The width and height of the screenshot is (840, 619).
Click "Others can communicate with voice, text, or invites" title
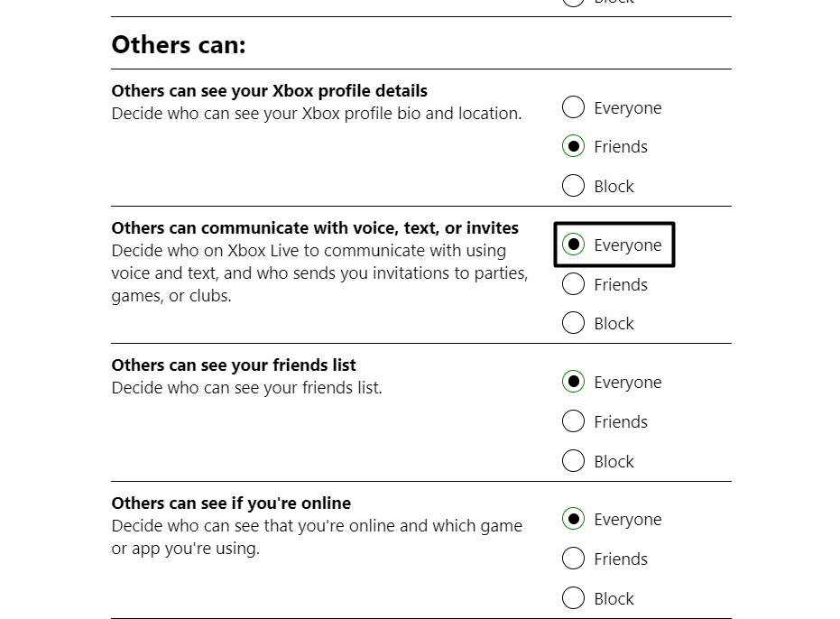[315, 228]
